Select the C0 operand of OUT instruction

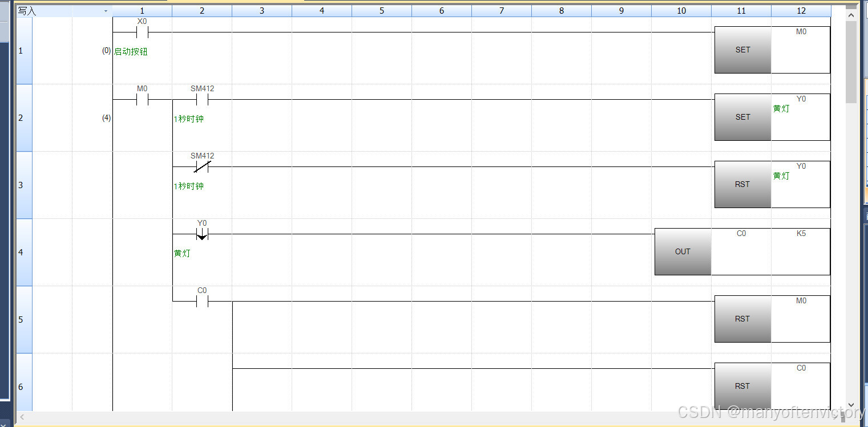(741, 233)
